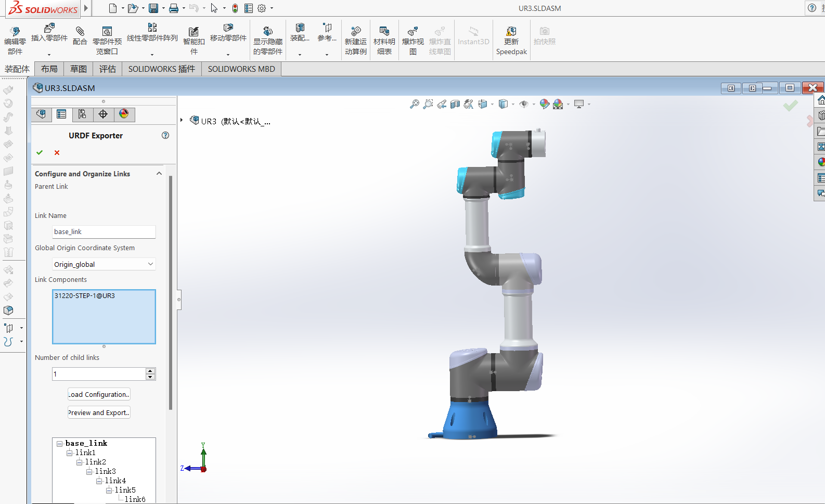
Task: Open the DimXpertManager crosshair tab
Action: point(103,114)
